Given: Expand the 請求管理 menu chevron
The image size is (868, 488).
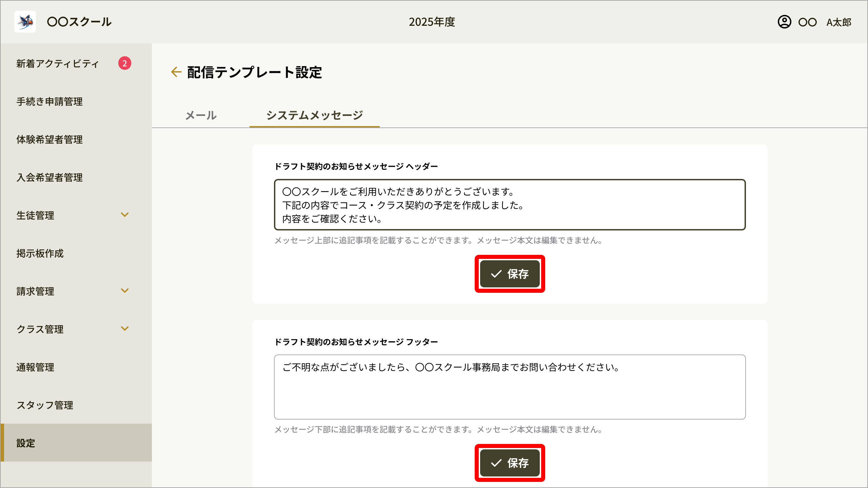Looking at the screenshot, I should pyautogui.click(x=125, y=291).
